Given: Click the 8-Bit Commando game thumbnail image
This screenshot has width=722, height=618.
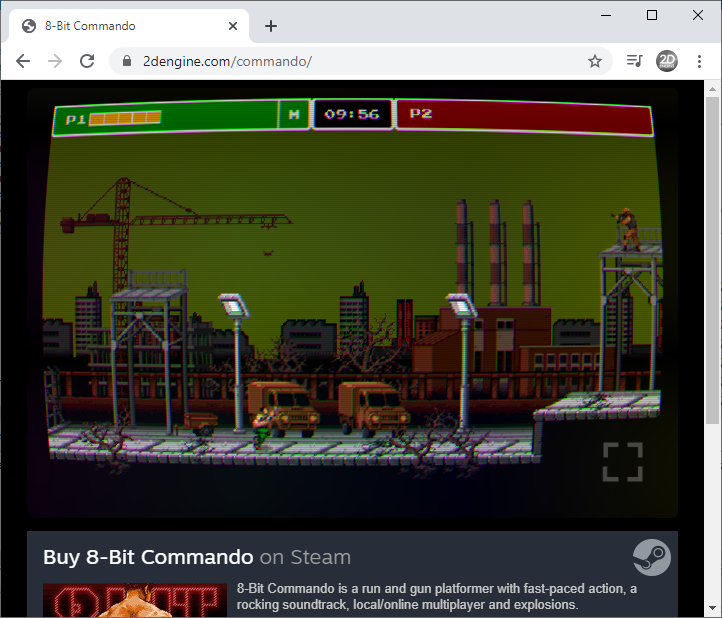Looking at the screenshot, I should click(134, 601).
